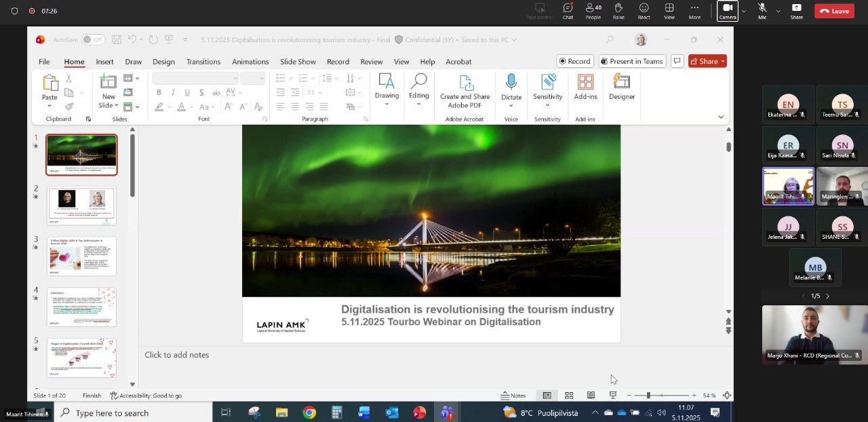Collapse the ribbon using the chevron
Image resolution: width=868 pixels, height=422 pixels.
pyautogui.click(x=721, y=117)
